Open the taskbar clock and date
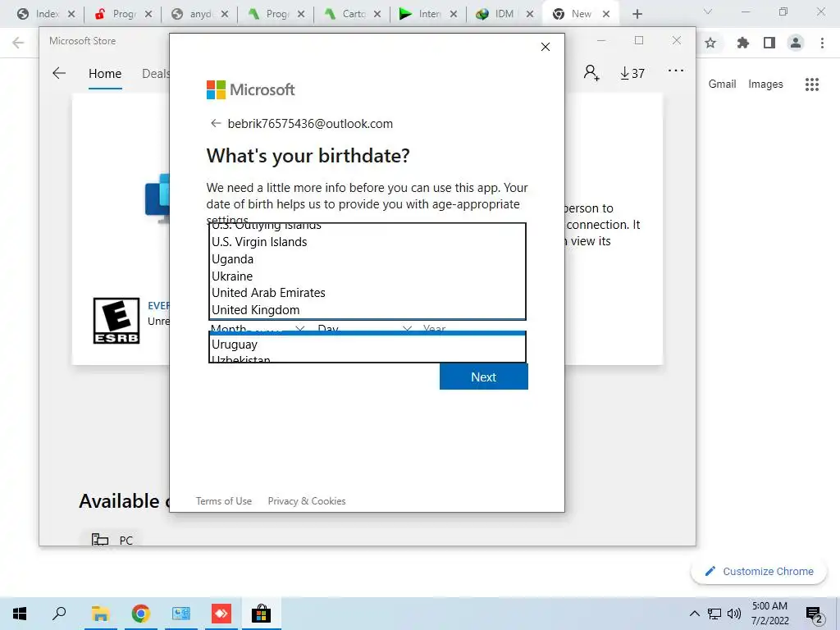 pyautogui.click(x=769, y=614)
